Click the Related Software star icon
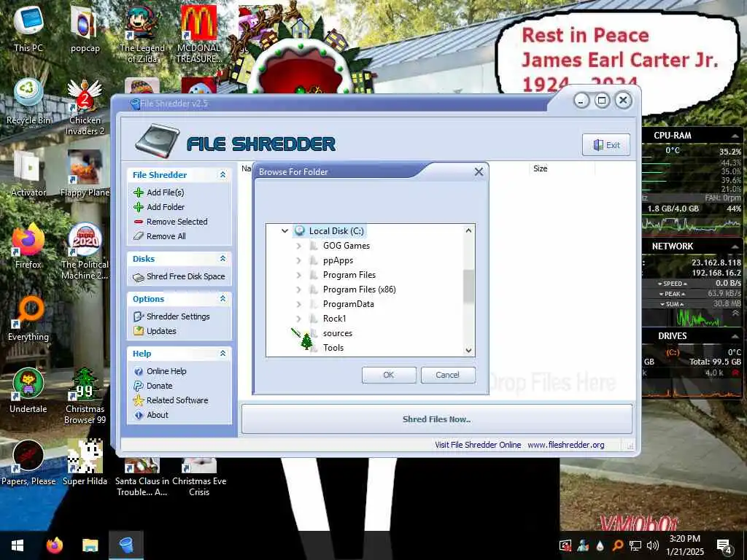 138,400
